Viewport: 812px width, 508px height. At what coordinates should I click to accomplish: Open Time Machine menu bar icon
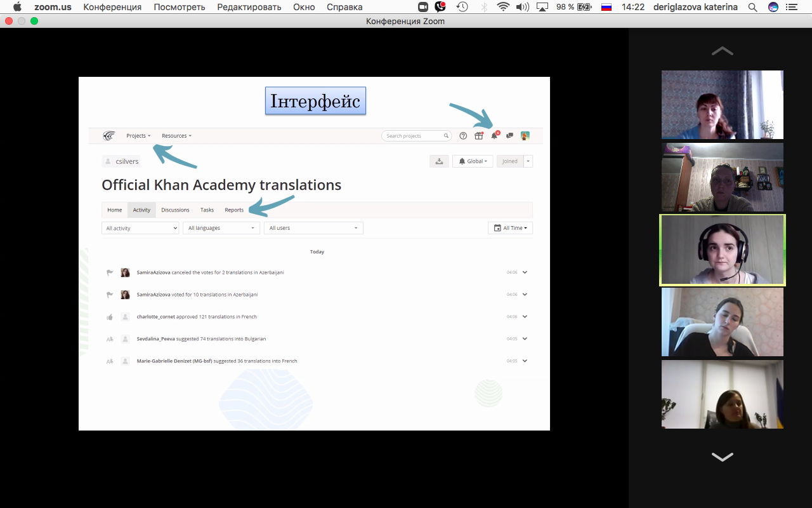(x=462, y=7)
